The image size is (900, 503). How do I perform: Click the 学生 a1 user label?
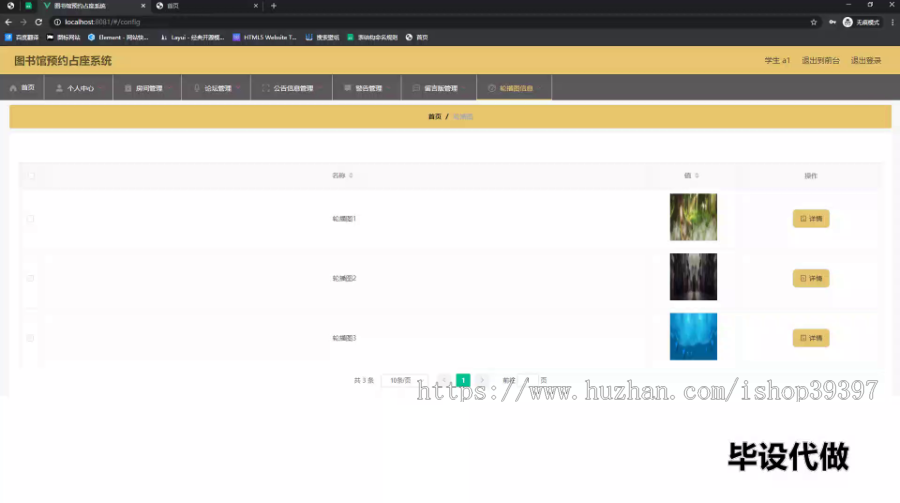point(777,60)
